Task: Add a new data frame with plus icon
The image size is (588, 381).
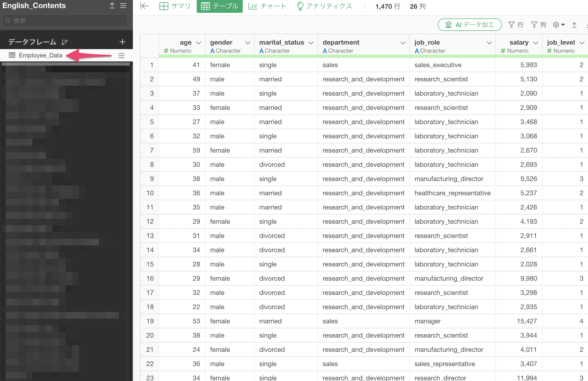Action: 122,42
